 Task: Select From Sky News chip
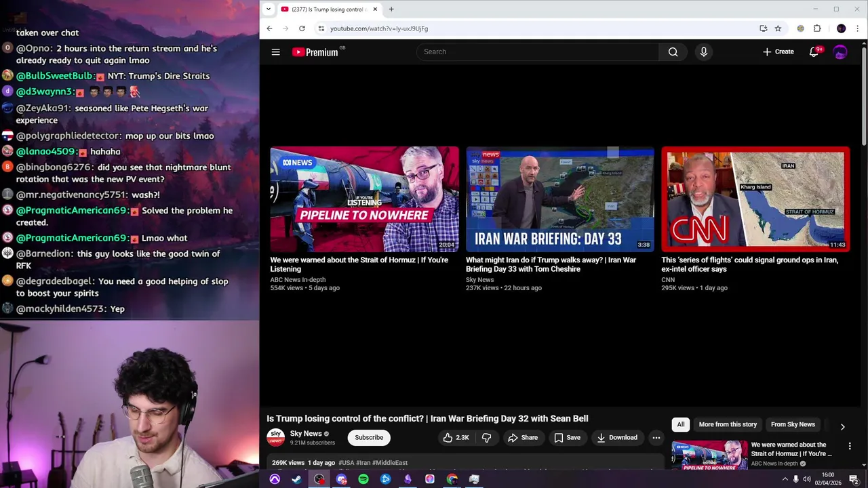793,425
